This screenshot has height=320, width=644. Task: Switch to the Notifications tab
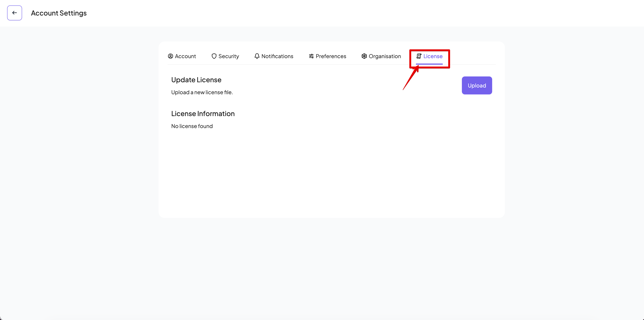277,56
